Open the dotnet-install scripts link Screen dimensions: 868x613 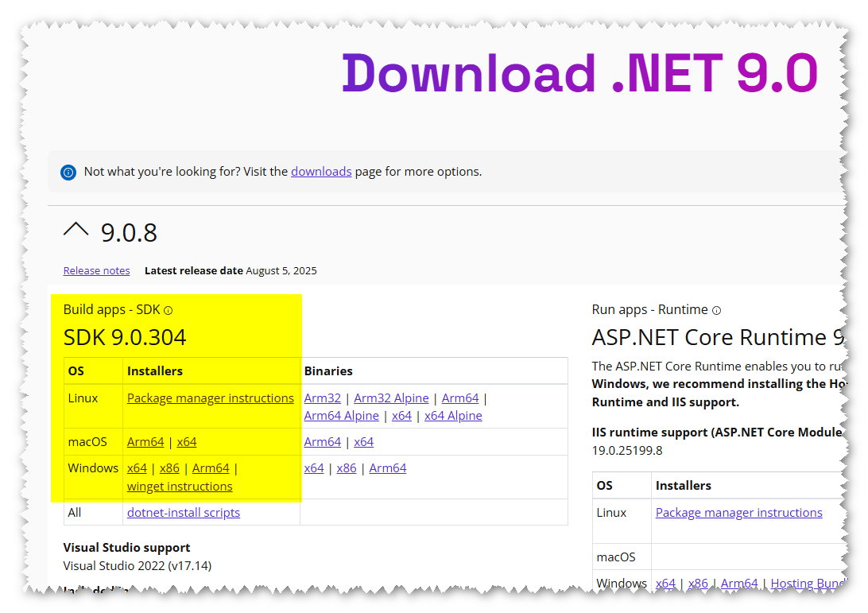[x=184, y=512]
